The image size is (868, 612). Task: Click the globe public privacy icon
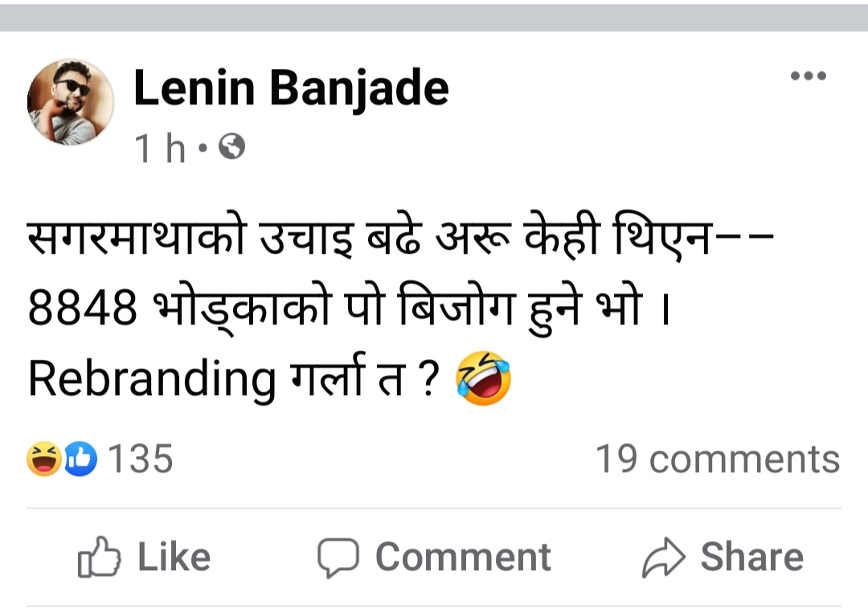[232, 147]
